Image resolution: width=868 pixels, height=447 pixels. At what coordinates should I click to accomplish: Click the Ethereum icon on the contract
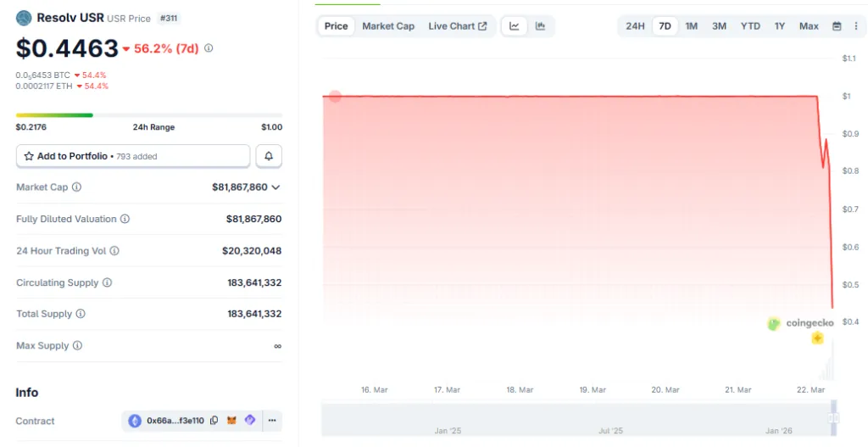[x=135, y=421]
